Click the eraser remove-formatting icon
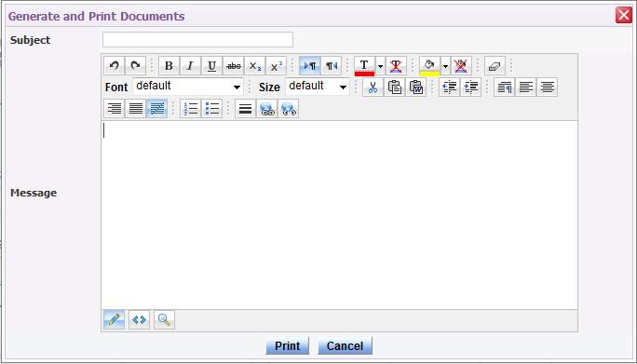Screen dimensions: 637x364 click(495, 66)
